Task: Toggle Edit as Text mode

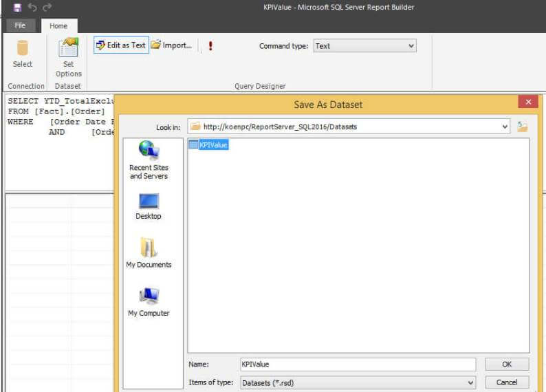Action: (x=121, y=45)
